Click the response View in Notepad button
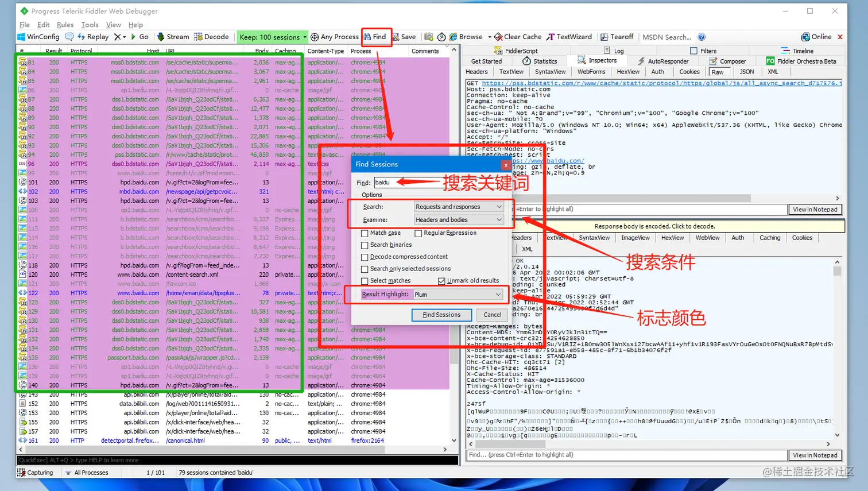The width and height of the screenshot is (868, 491). pyautogui.click(x=815, y=455)
